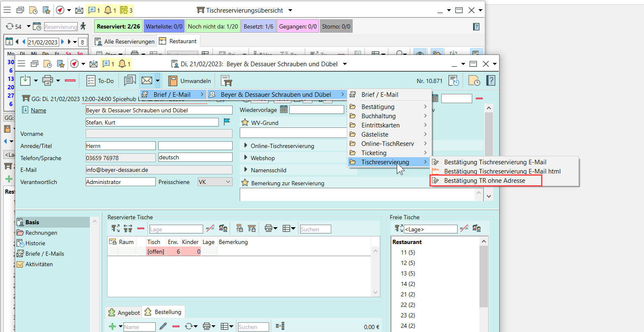Click the green plus add icon in Bestellung

tap(112, 326)
